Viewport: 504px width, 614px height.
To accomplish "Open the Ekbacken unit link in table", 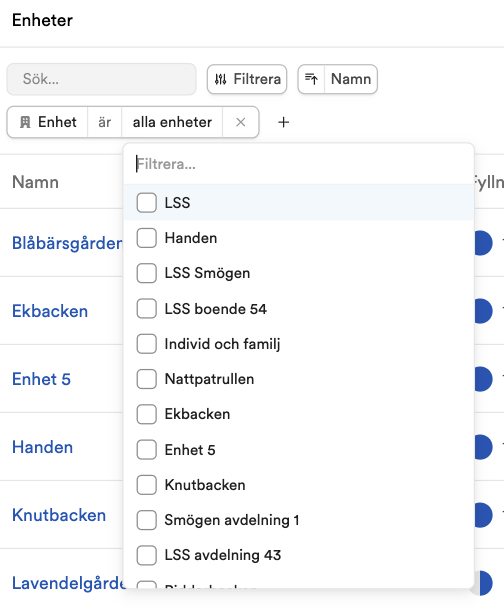I will tap(50, 311).
